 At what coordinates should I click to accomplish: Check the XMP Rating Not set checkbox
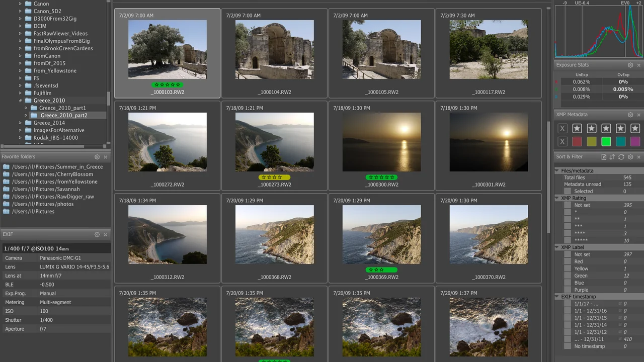click(568, 205)
